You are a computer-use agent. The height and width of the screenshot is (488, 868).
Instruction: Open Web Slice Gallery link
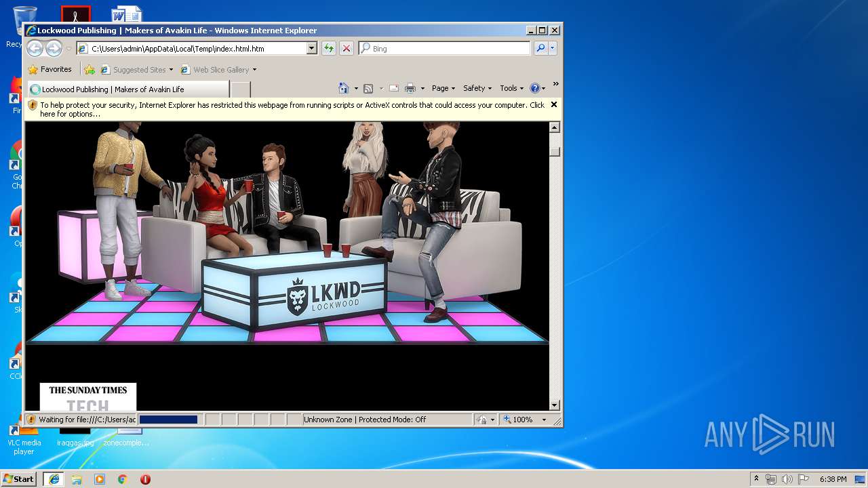218,69
